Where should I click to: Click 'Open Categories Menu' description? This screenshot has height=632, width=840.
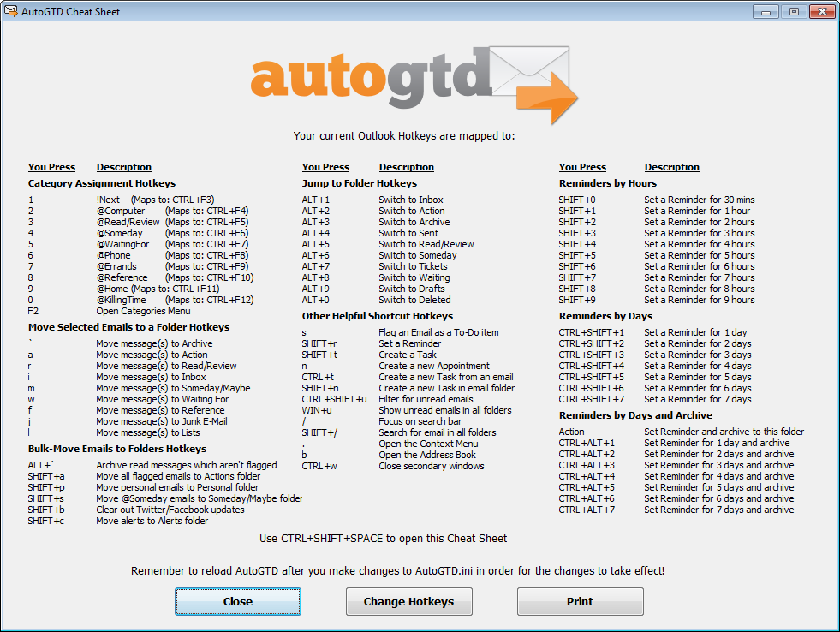pyautogui.click(x=143, y=311)
